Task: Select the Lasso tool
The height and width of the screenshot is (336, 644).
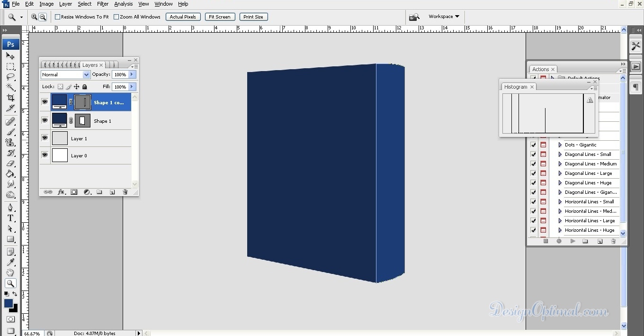Action: [x=10, y=77]
